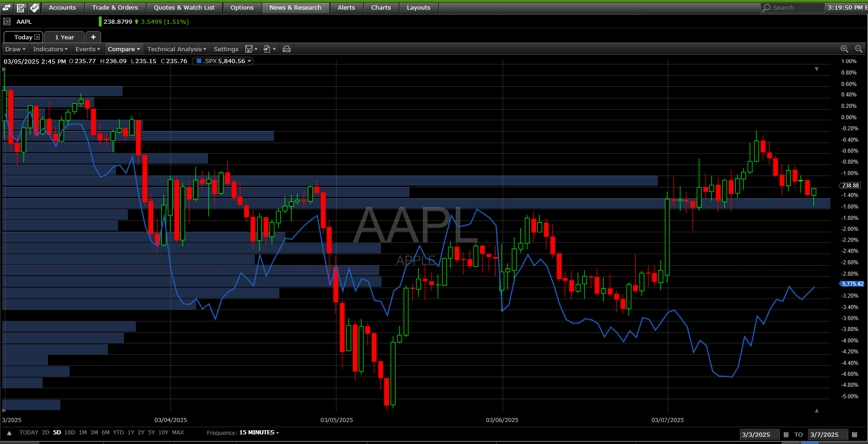
Task: Open the Indicators dropdown
Action: pos(50,49)
